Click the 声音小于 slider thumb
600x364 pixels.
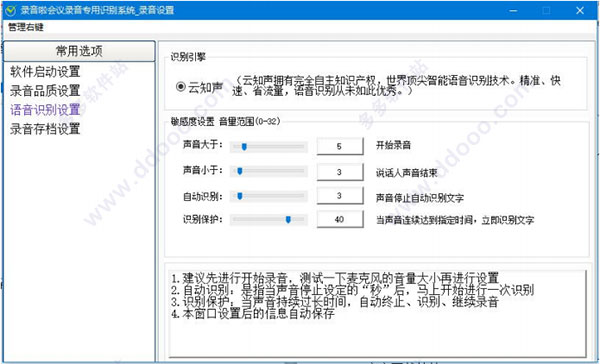(240, 171)
